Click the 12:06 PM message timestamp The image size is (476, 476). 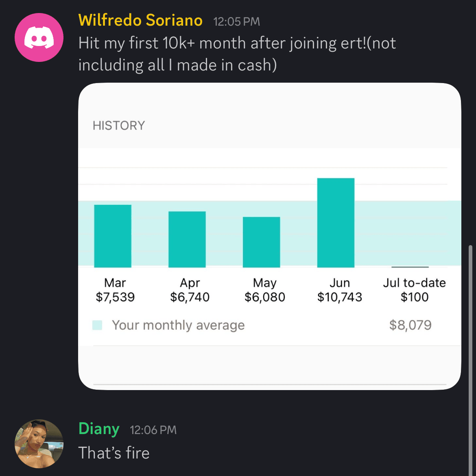(x=153, y=430)
